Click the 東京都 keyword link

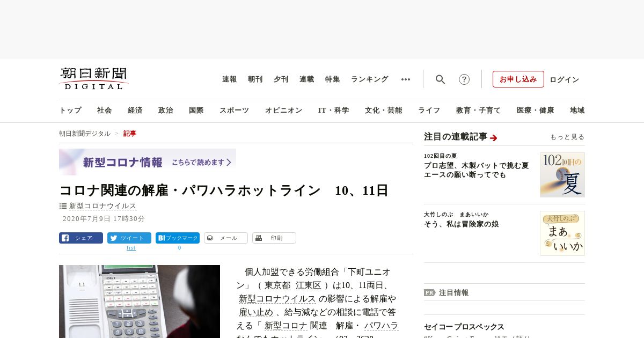(x=277, y=285)
